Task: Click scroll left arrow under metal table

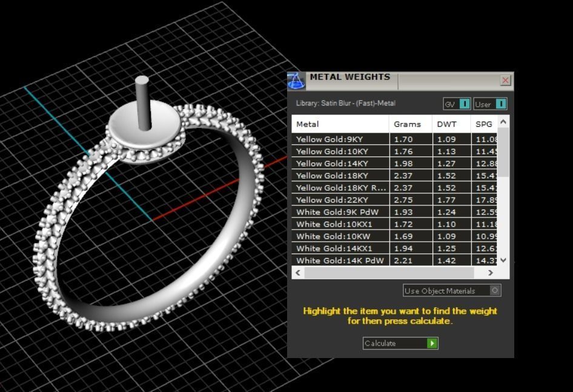Action: click(x=298, y=273)
